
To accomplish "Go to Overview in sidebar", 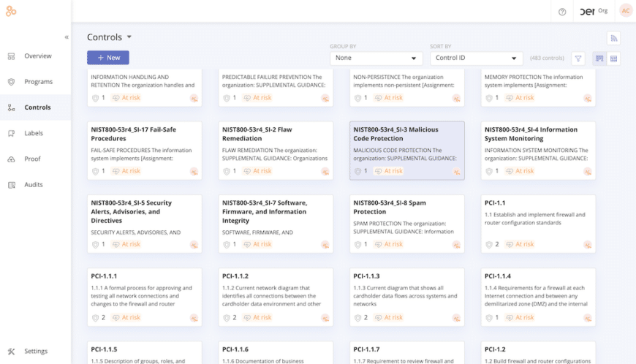I will (x=37, y=56).
